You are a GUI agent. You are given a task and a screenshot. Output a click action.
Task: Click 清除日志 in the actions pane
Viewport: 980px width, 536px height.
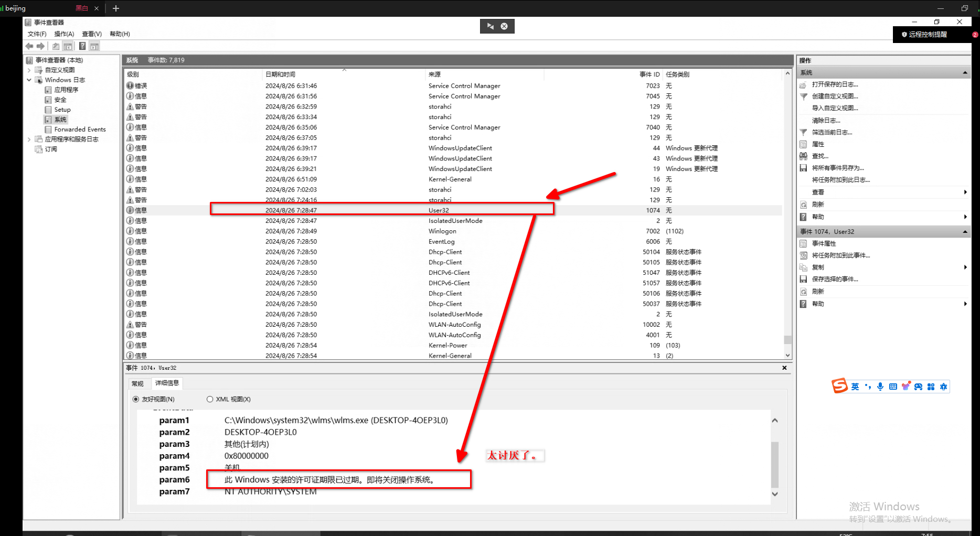(x=826, y=120)
